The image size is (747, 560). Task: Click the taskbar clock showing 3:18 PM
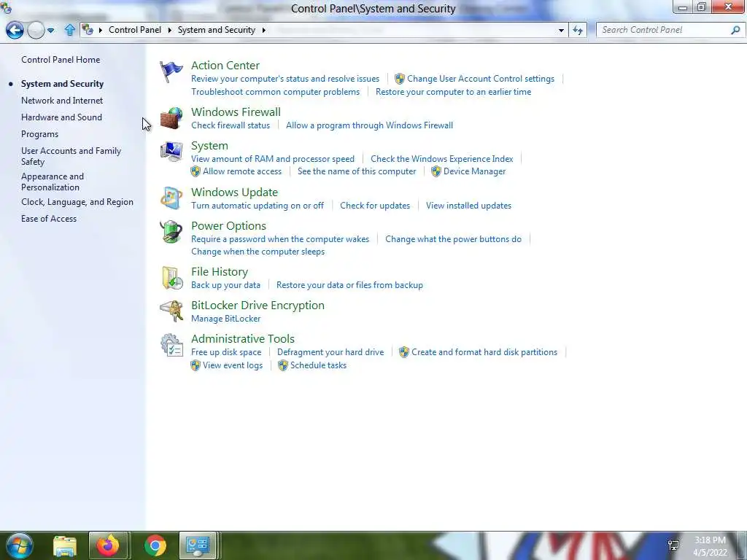[x=710, y=540]
